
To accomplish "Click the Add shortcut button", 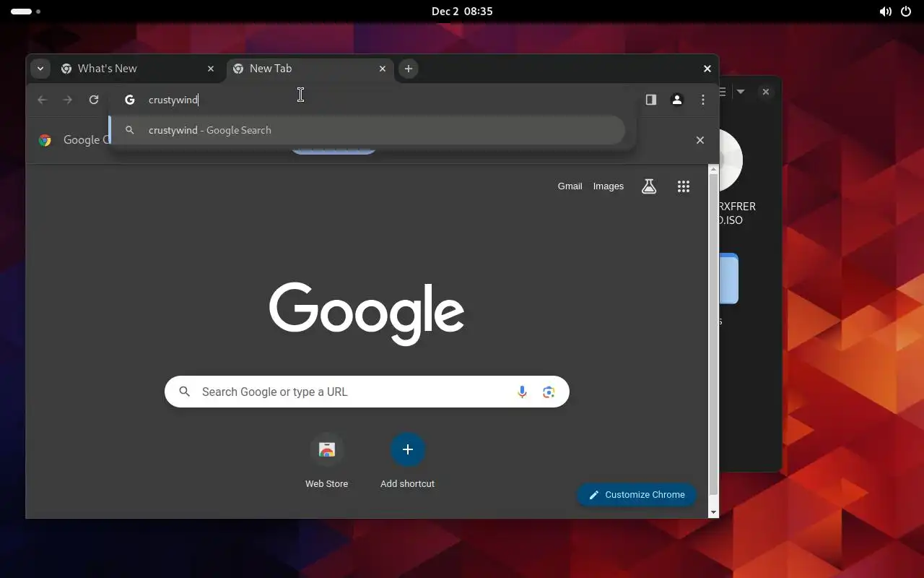I will coord(408,462).
